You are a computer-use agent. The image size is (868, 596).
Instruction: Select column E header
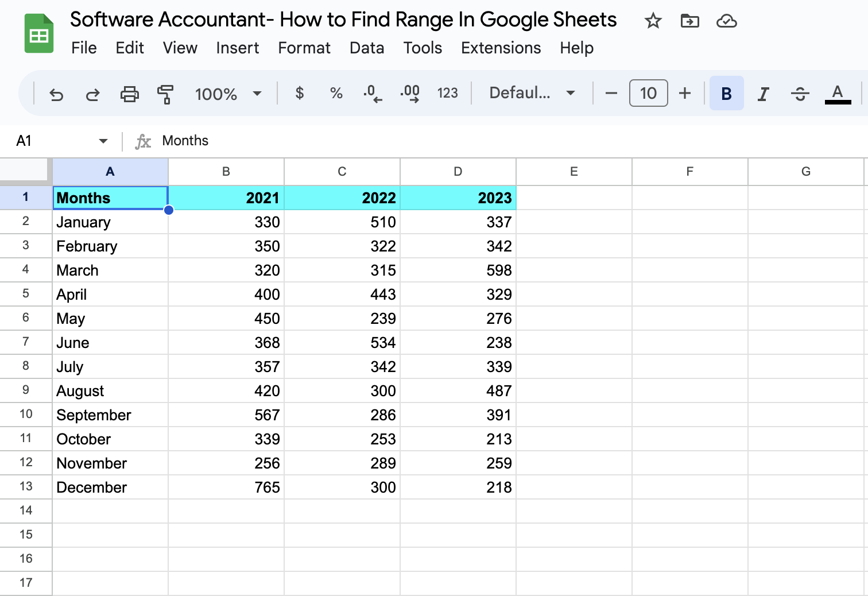coord(574,172)
